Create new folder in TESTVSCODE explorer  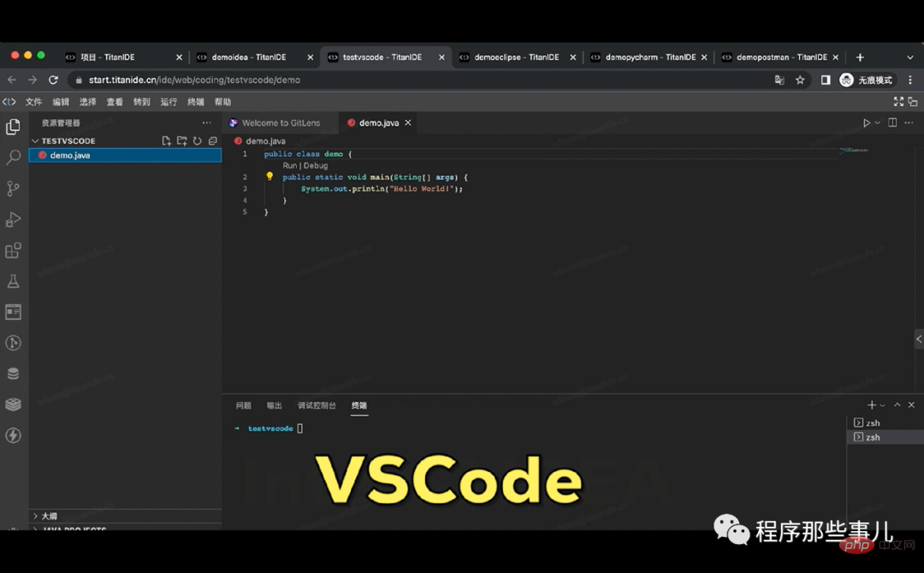click(x=181, y=141)
